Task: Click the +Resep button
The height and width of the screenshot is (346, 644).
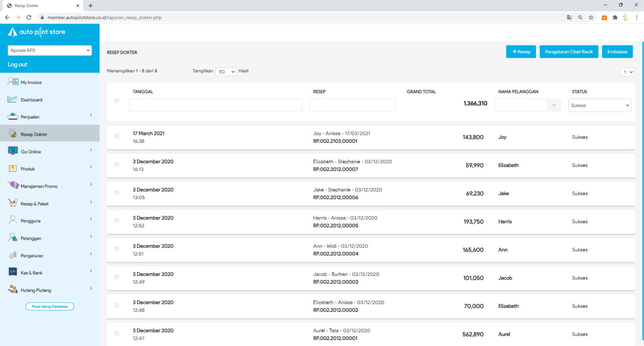Action: coord(521,52)
